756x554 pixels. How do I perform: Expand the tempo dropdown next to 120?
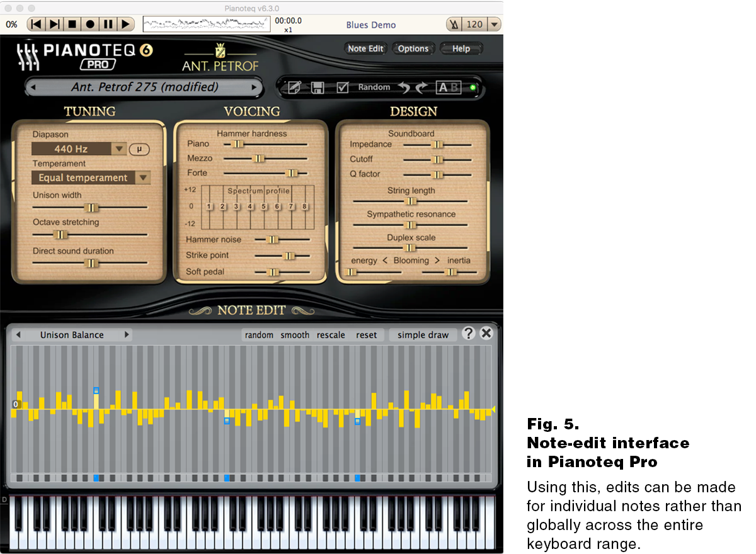495,24
